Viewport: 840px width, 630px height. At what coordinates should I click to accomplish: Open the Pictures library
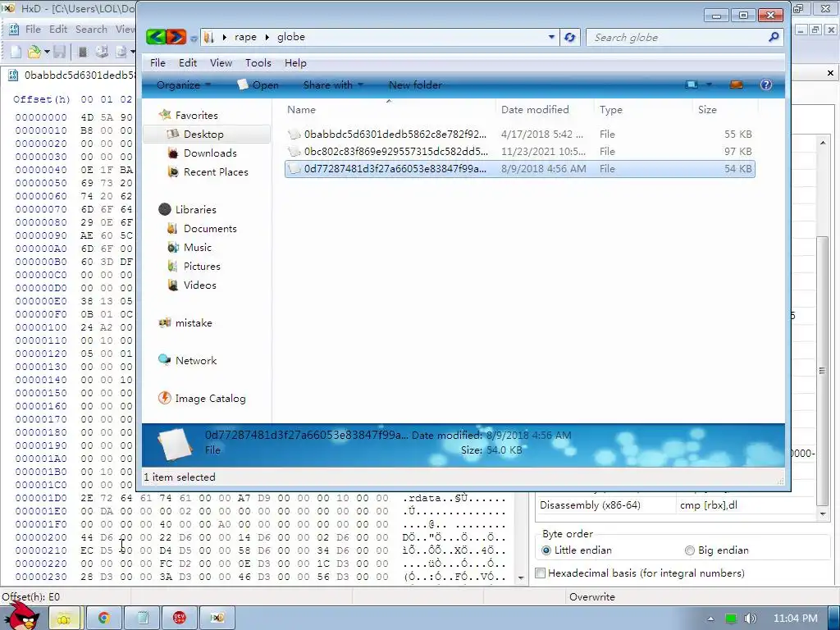(202, 267)
